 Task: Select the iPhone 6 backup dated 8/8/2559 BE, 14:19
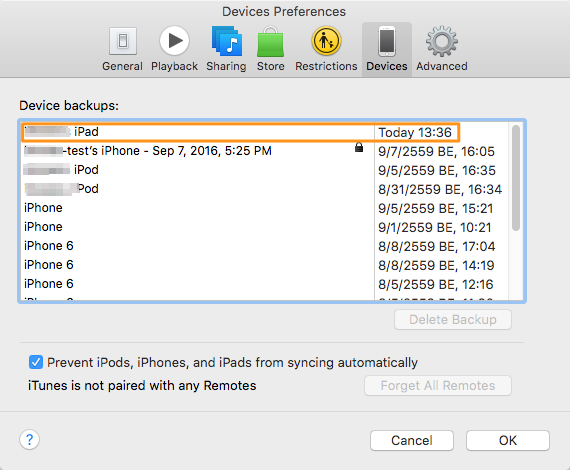[x=264, y=265]
